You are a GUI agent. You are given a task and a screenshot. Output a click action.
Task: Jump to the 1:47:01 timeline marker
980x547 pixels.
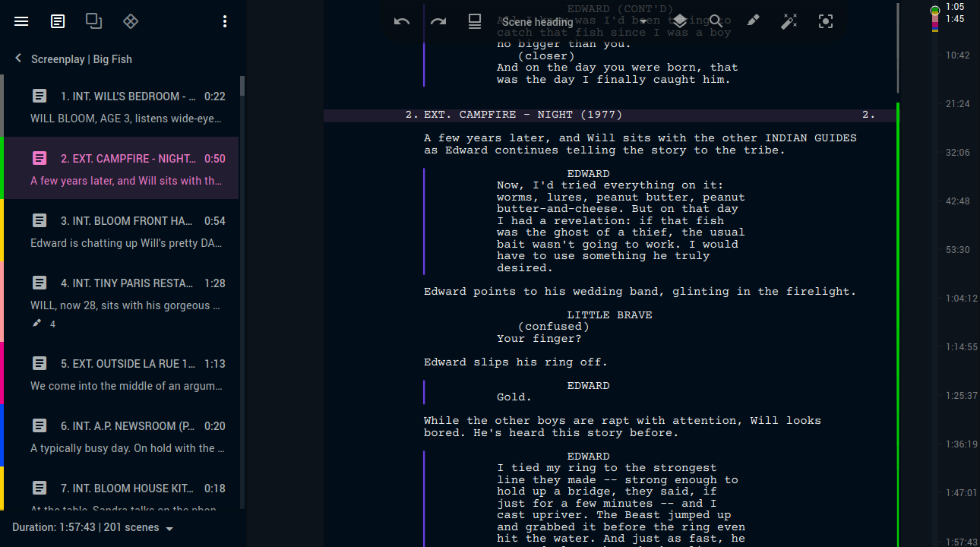tap(961, 493)
